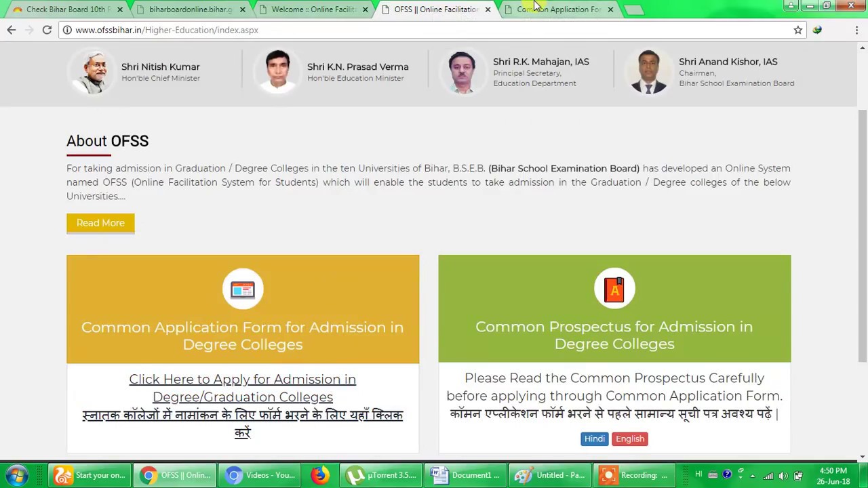Open the English prospectus button
The width and height of the screenshot is (868, 488).
click(x=630, y=439)
